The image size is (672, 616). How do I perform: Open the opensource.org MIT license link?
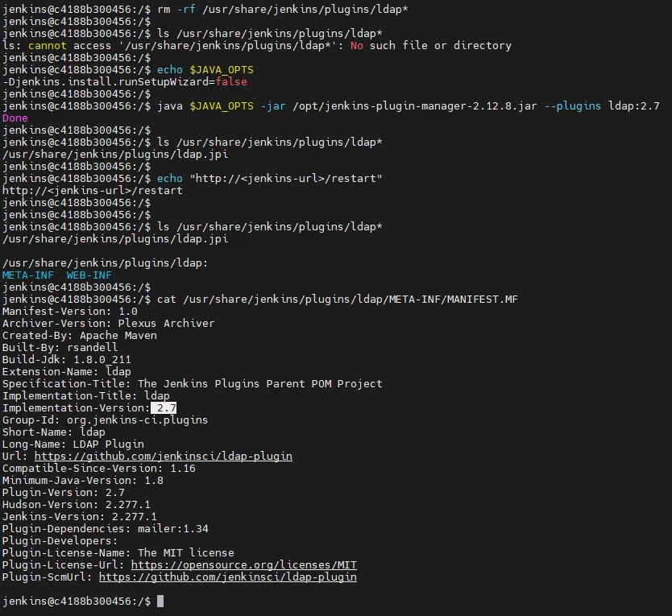[x=244, y=565]
